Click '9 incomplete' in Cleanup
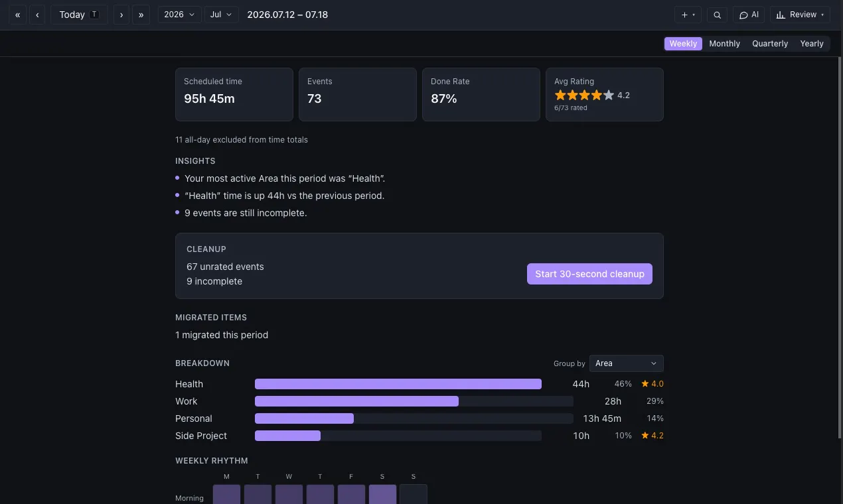The height and width of the screenshot is (504, 843). [214, 281]
